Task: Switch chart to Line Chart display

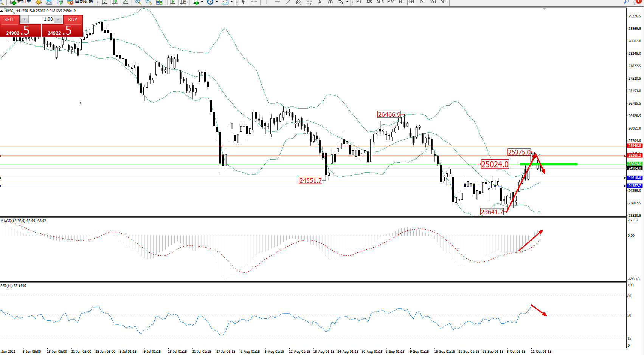Action: point(126,2)
